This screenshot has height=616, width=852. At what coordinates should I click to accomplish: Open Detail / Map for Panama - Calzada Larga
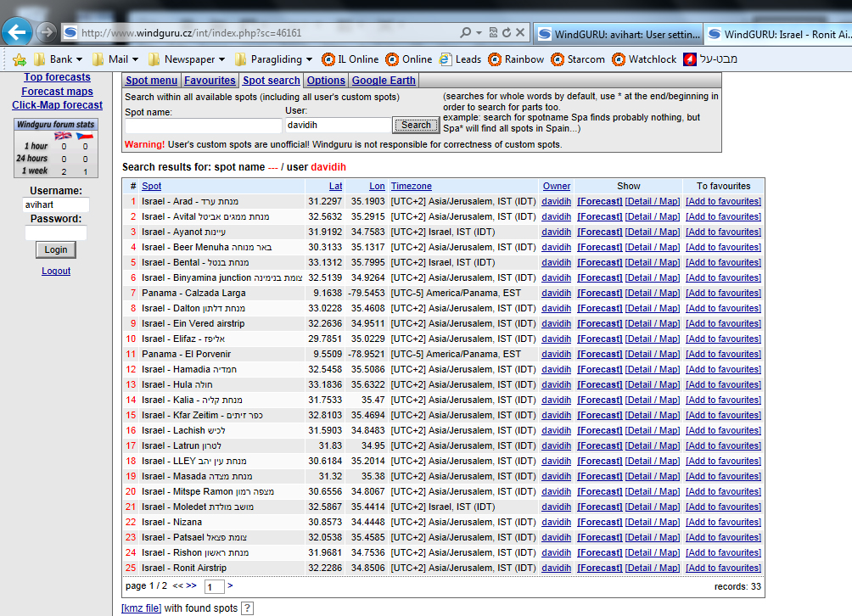[x=652, y=293]
